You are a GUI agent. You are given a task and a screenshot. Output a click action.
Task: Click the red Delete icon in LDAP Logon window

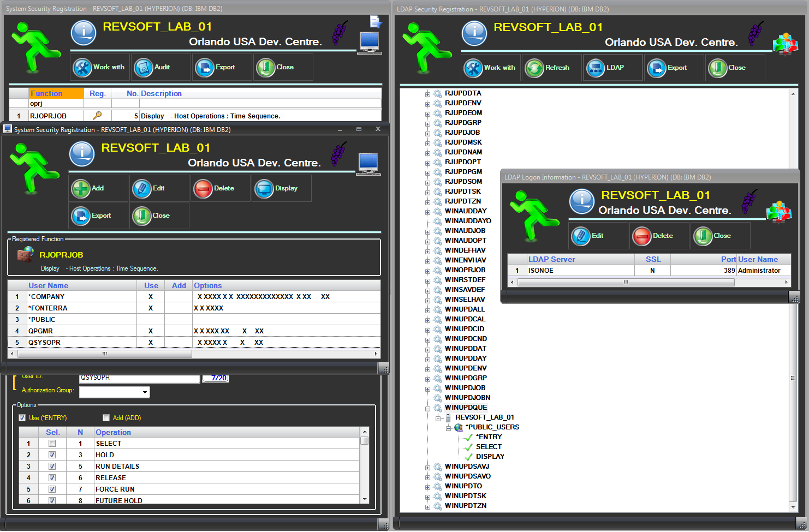point(642,236)
